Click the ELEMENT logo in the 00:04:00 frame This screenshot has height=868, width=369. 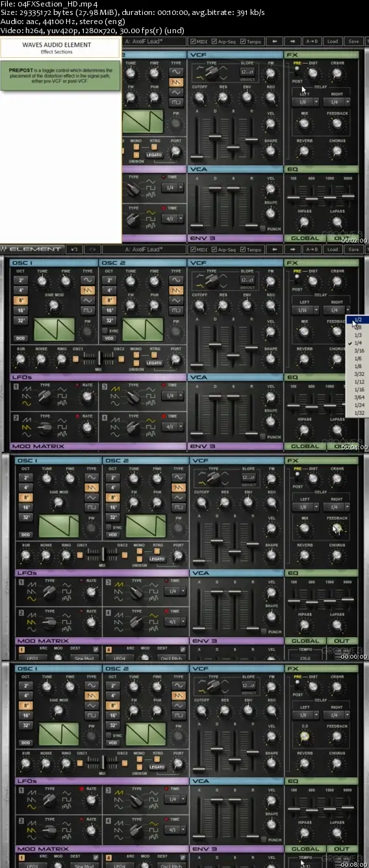click(x=32, y=250)
